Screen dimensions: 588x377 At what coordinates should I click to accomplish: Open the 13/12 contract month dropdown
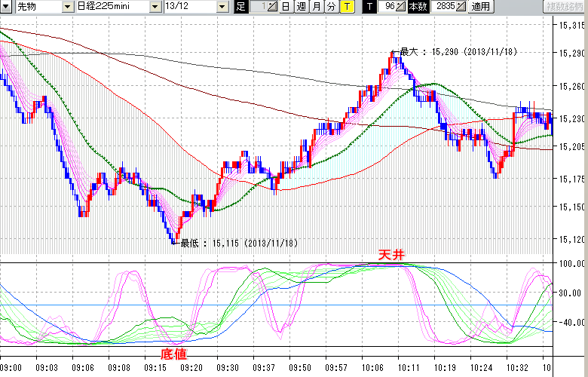click(x=222, y=7)
